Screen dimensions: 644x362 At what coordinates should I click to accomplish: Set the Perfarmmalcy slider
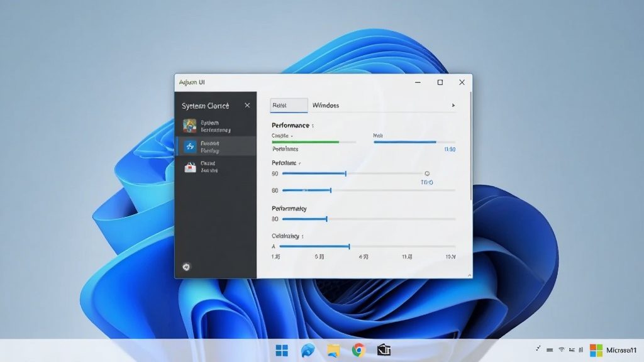369,219
